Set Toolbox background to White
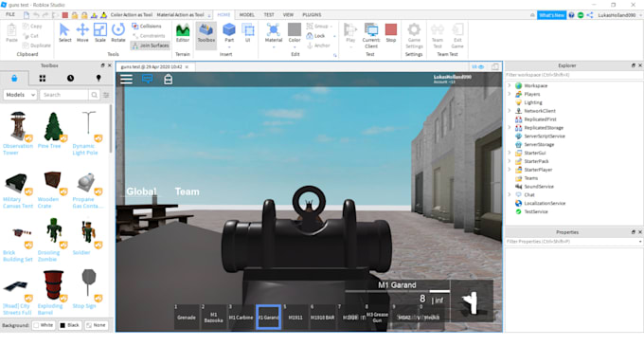The image size is (644, 346). coord(44,325)
